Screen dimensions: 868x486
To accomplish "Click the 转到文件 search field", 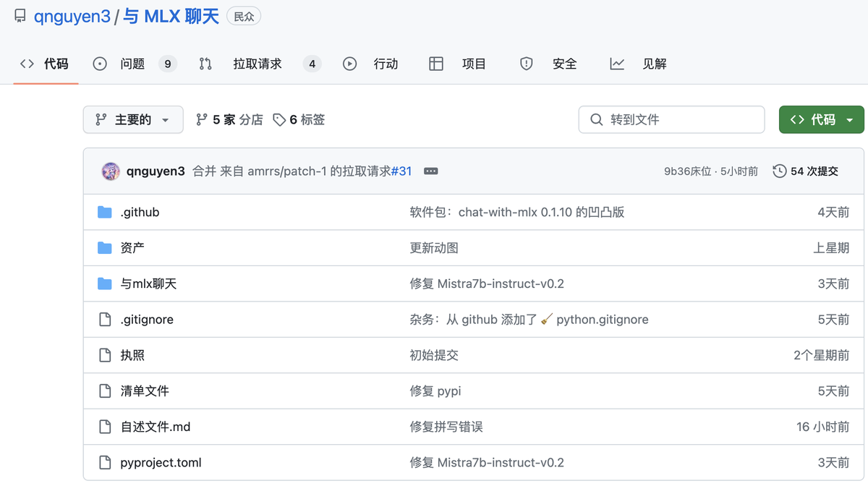I will [671, 119].
